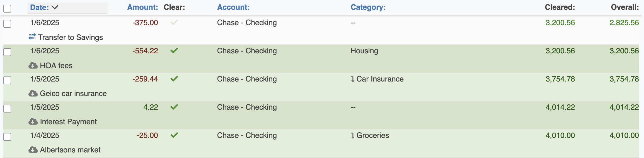
Task: Select the Transfer to Savings row checkbox
Action: click(7, 23)
